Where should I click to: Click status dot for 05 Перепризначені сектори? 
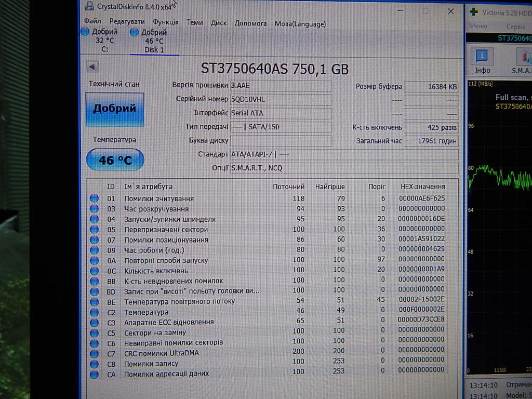click(95, 229)
